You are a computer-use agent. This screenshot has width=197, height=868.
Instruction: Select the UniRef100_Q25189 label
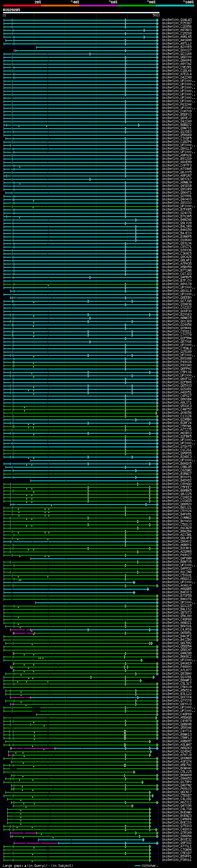point(177,352)
